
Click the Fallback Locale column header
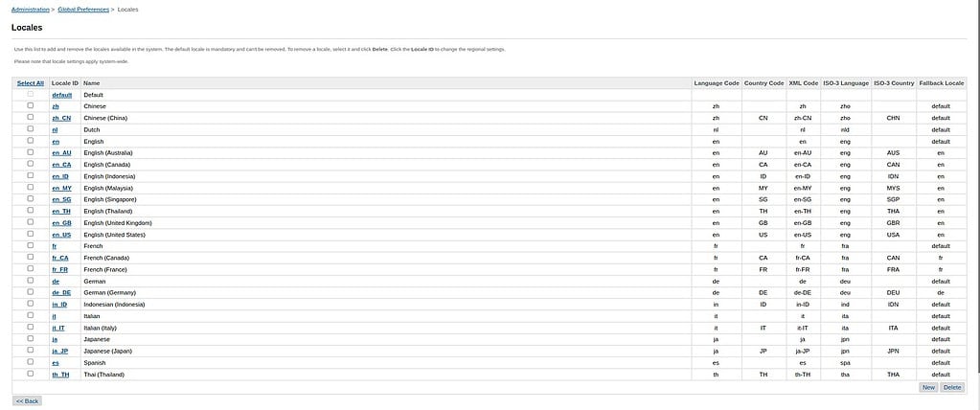942,83
